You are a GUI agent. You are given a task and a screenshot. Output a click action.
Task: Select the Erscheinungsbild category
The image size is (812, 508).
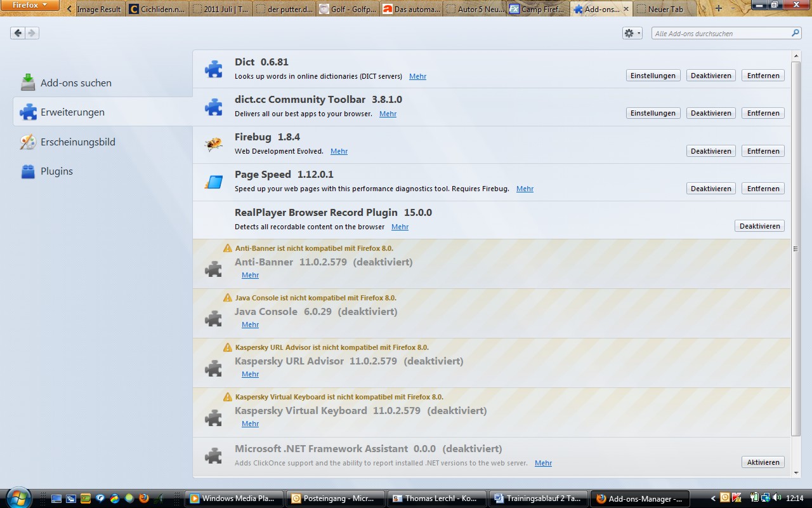[x=77, y=142]
